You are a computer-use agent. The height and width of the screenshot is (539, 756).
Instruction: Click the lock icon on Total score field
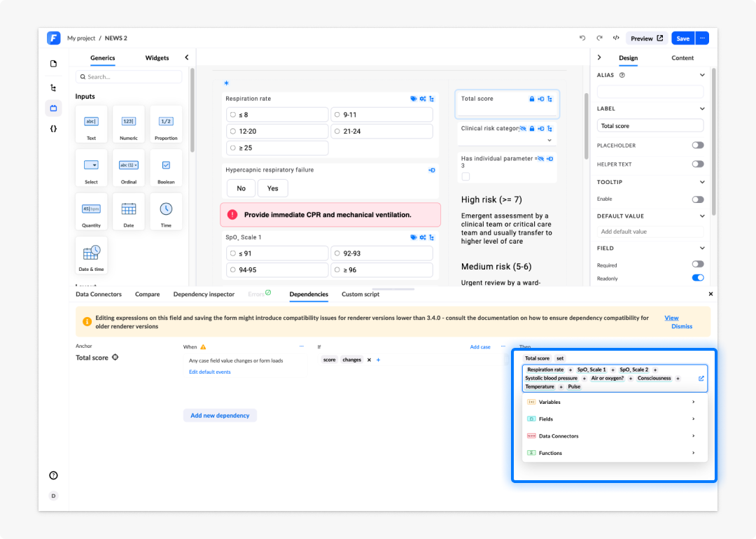coord(532,99)
